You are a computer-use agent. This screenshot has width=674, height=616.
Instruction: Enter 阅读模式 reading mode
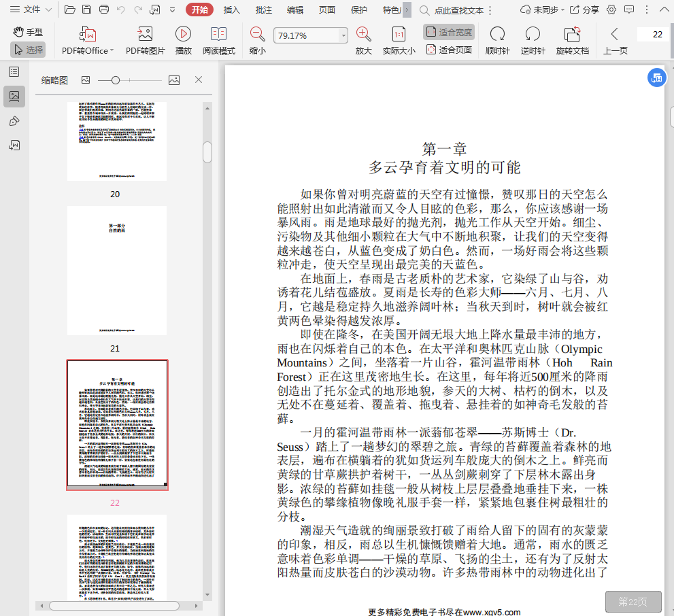(x=219, y=41)
